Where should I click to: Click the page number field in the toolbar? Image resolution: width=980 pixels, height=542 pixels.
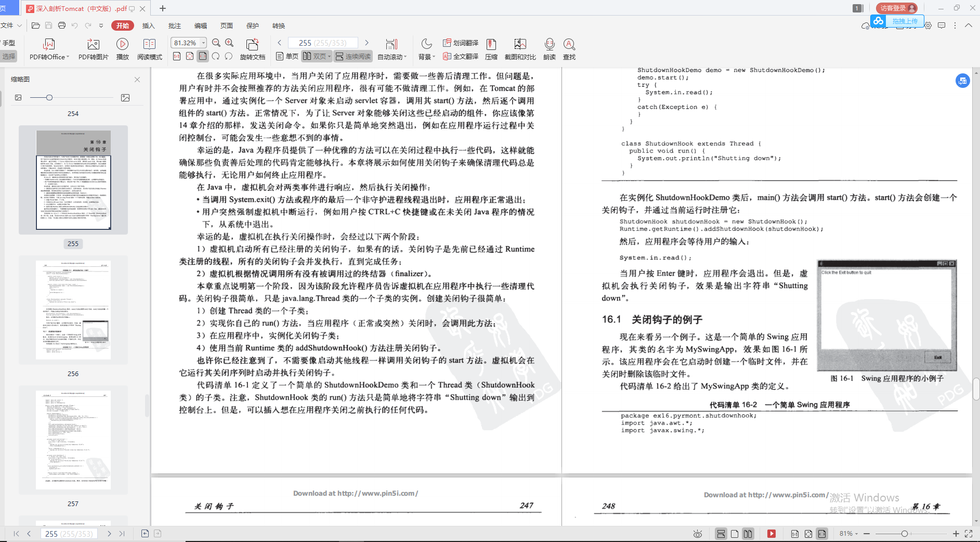point(323,43)
